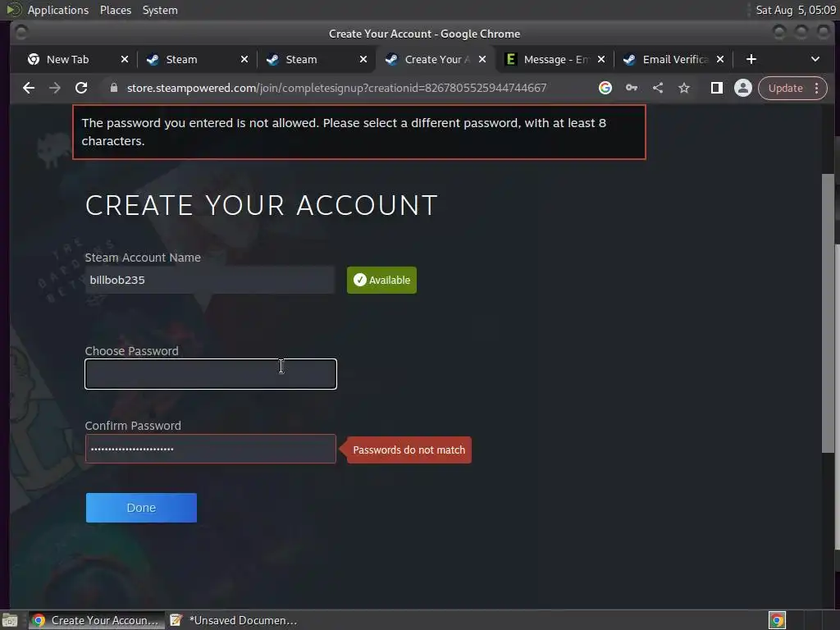Reload the current page

click(x=81, y=88)
